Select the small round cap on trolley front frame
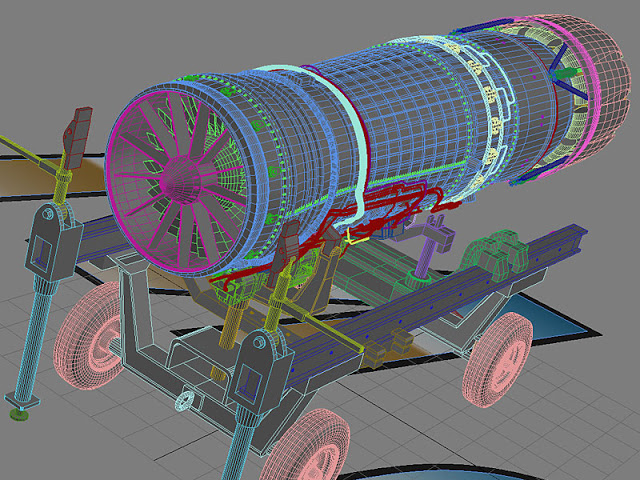The height and width of the screenshot is (480, 640). [x=183, y=400]
